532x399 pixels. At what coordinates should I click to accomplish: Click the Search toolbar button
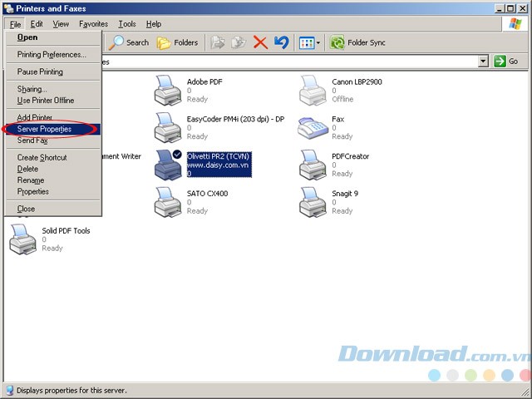pyautogui.click(x=129, y=42)
